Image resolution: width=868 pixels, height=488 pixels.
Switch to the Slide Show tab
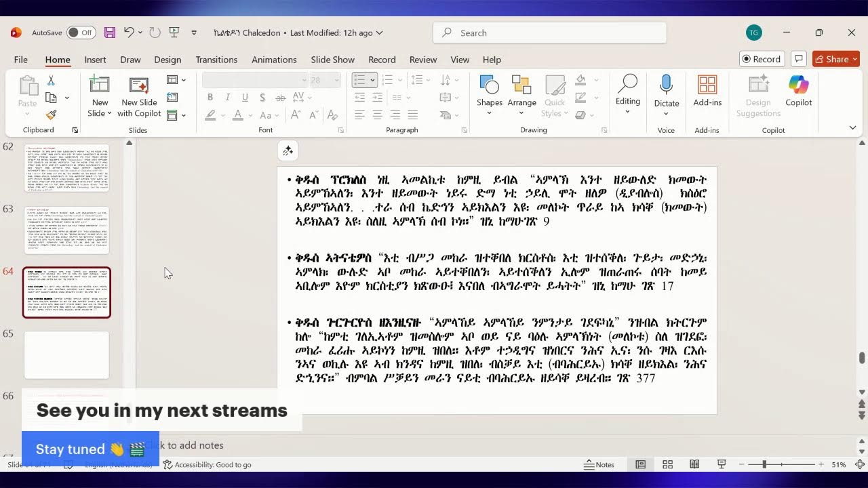pyautogui.click(x=332, y=60)
